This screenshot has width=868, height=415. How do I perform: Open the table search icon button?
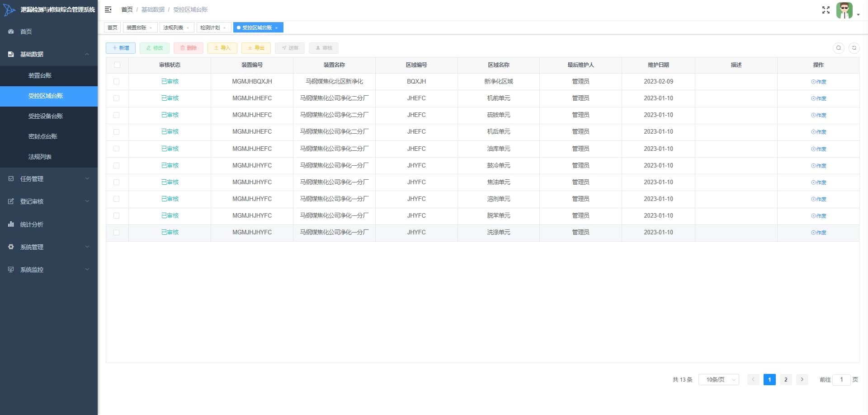839,48
